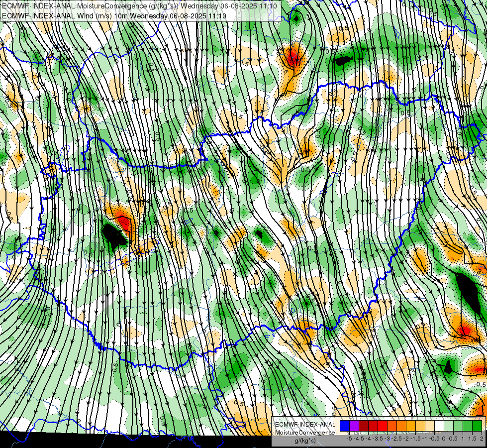Click the legend label MoistureConvergence
Image resolution: width=487 pixels, height=448 pixels.
[x=305, y=433]
